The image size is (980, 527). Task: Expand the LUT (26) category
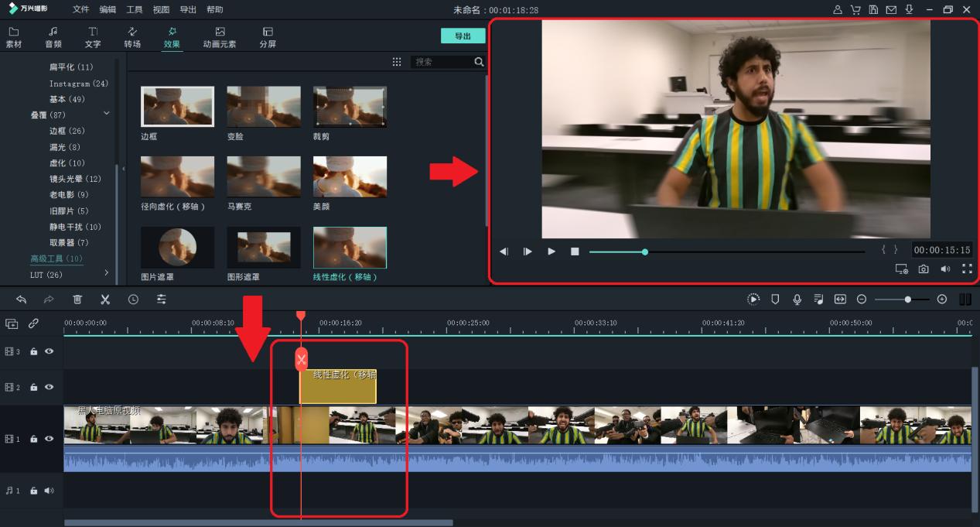pos(107,273)
